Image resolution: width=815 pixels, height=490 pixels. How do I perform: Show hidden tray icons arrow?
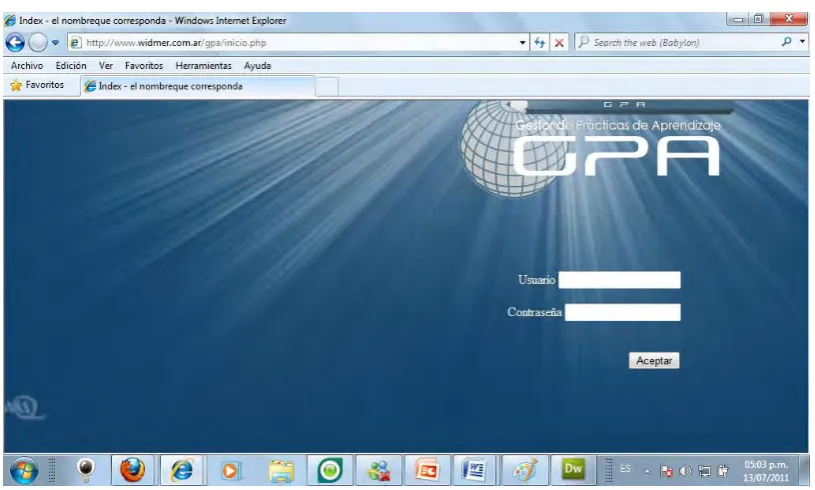pyautogui.click(x=647, y=471)
